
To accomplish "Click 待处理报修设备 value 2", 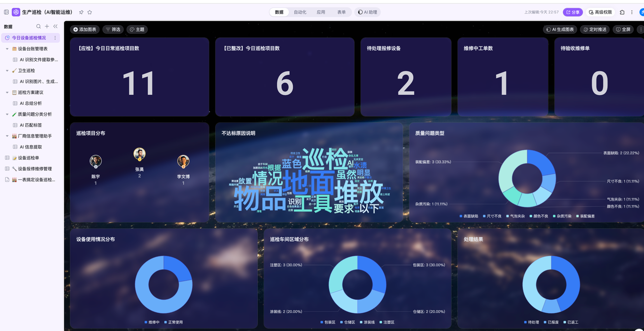I will click(406, 84).
